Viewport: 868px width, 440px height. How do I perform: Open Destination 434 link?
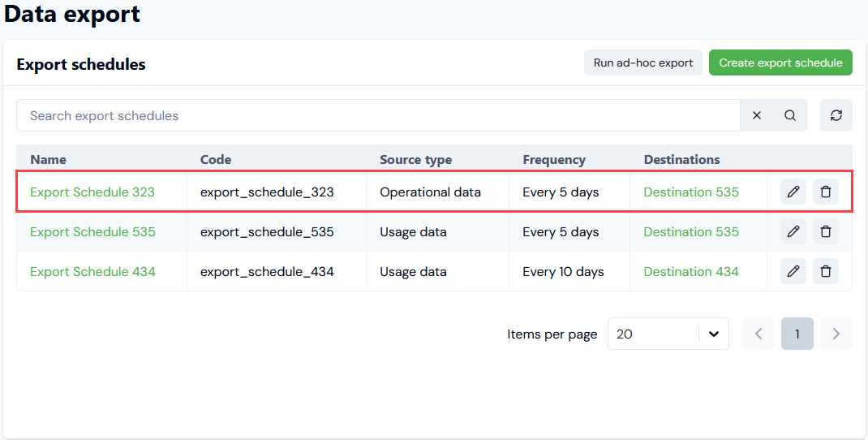691,271
